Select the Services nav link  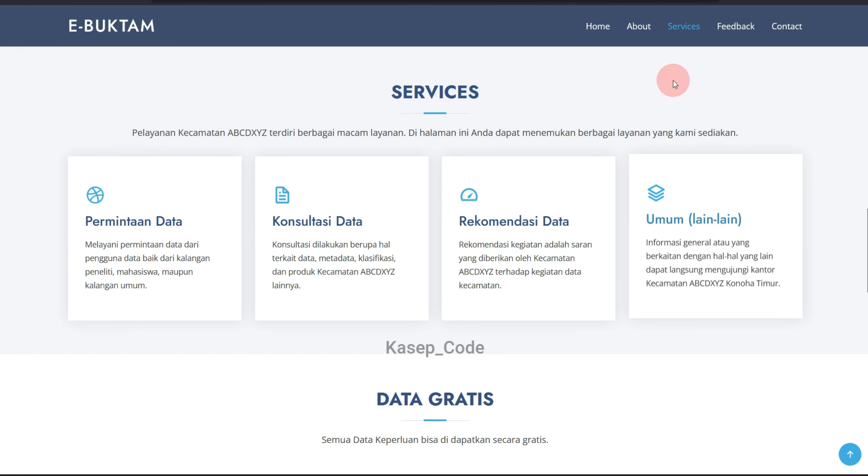pos(684,26)
